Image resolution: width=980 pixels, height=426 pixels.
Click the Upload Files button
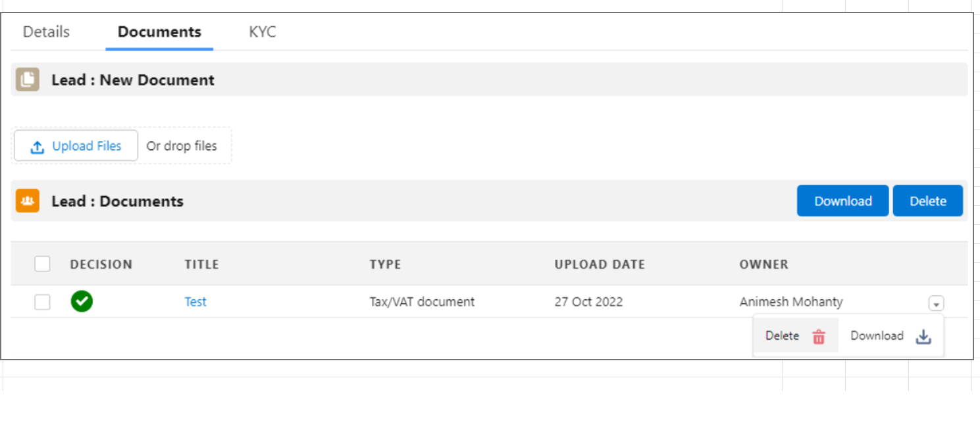(76, 146)
